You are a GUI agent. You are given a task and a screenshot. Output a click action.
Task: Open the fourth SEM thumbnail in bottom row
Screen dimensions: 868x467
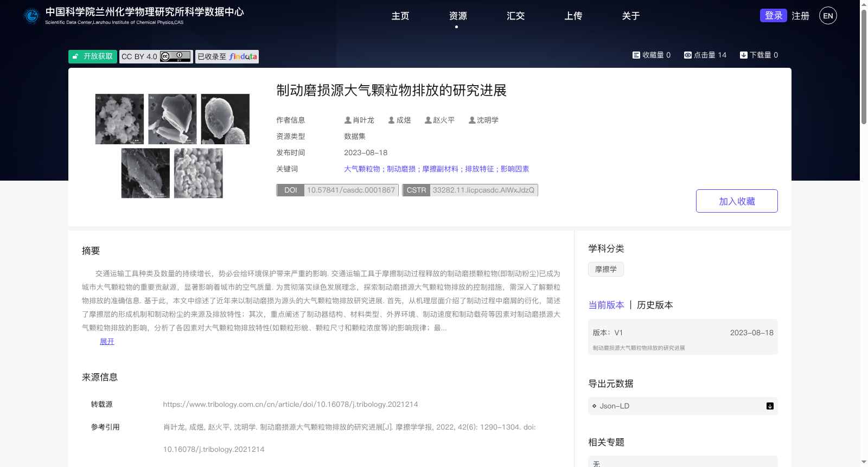click(x=145, y=173)
